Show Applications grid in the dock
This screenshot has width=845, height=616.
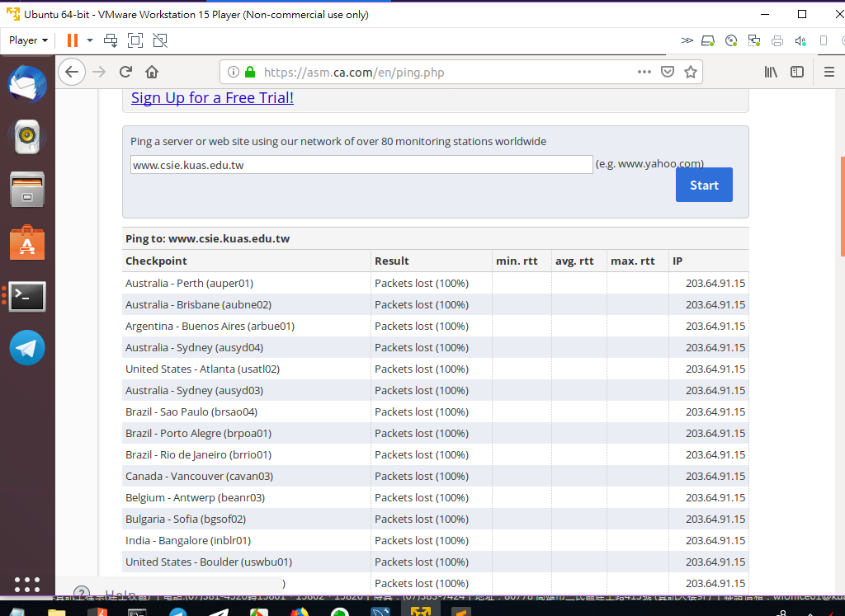coord(27,584)
